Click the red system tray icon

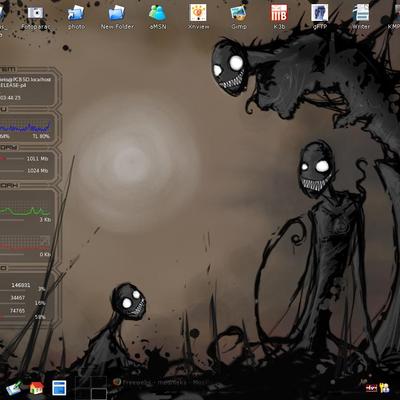tap(371, 388)
